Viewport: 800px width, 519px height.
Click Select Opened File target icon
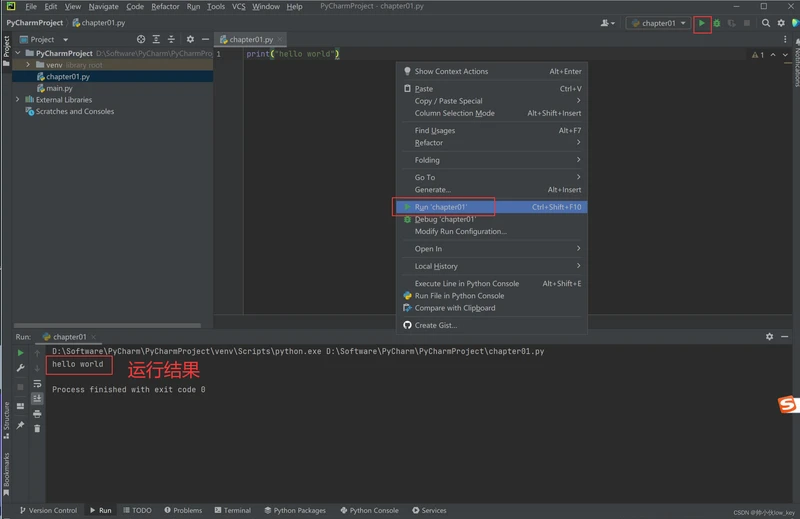click(141, 39)
